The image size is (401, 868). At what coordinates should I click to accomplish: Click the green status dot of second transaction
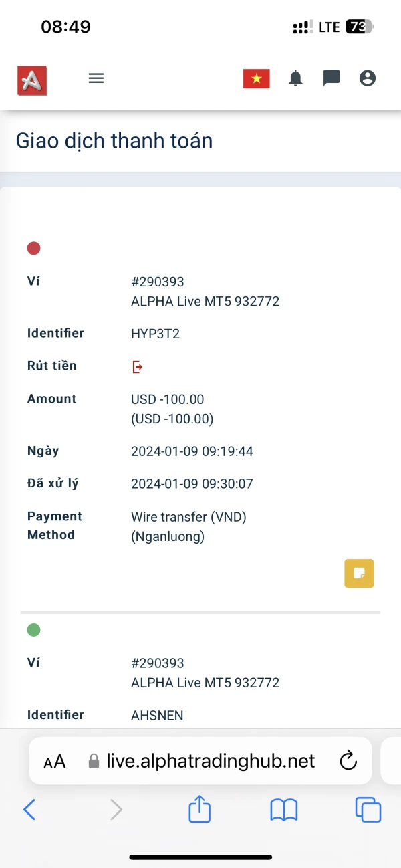(x=33, y=630)
